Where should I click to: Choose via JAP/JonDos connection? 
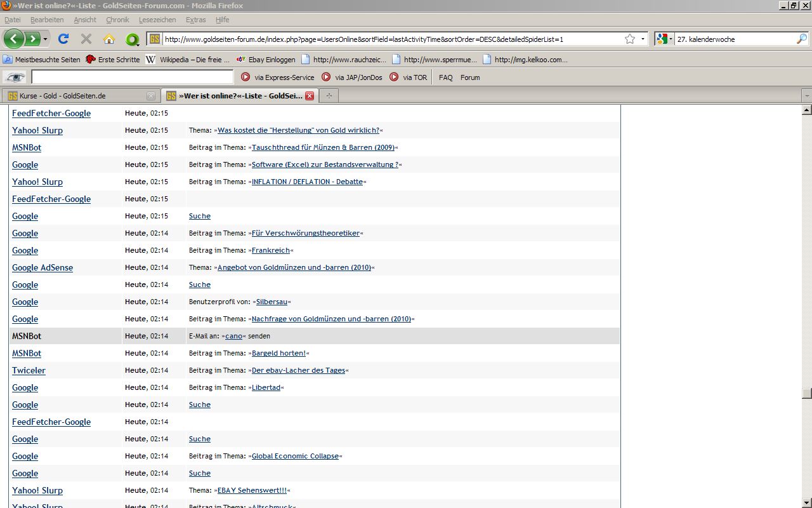352,77
